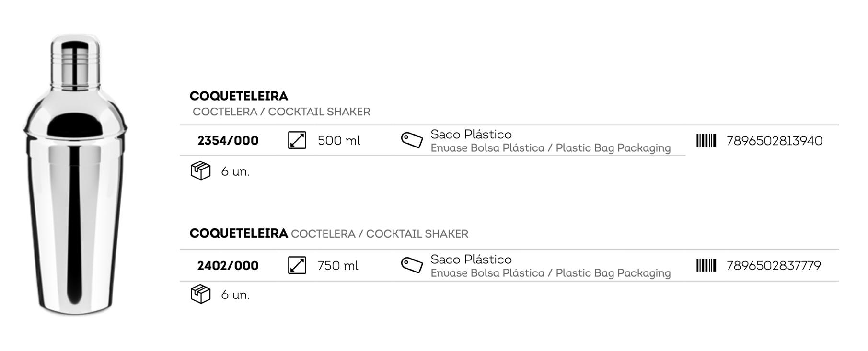Click the 500 ml capacity text
This screenshot has height=351, width=868.
(338, 141)
